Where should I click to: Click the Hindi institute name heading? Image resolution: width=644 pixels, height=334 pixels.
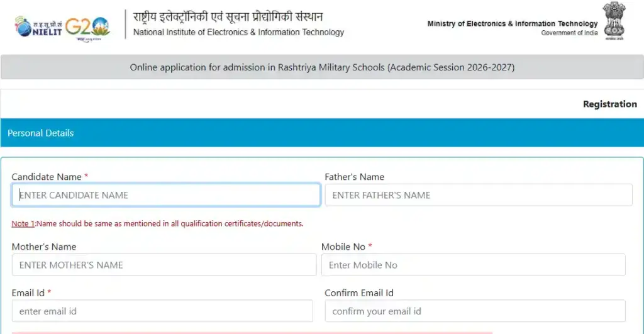(228, 16)
